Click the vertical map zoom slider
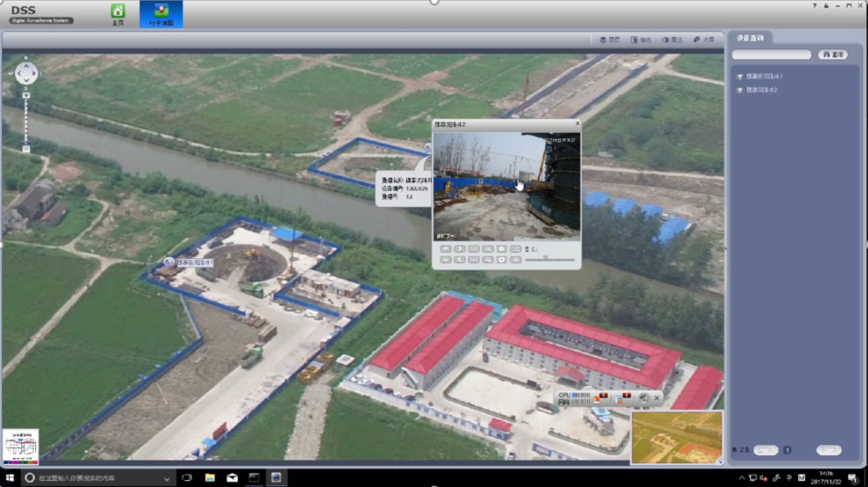Viewport: 868px width, 487px height. [x=26, y=122]
